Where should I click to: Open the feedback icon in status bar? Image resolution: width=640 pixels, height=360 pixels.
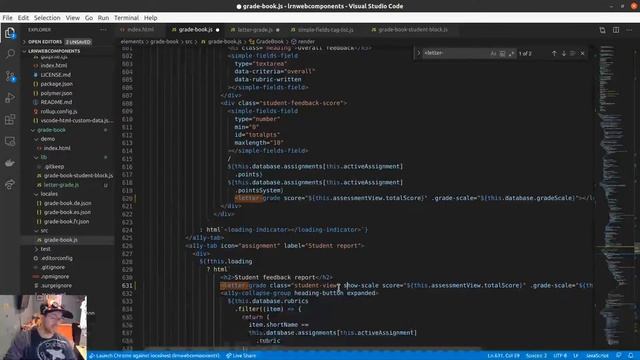tap(619, 356)
